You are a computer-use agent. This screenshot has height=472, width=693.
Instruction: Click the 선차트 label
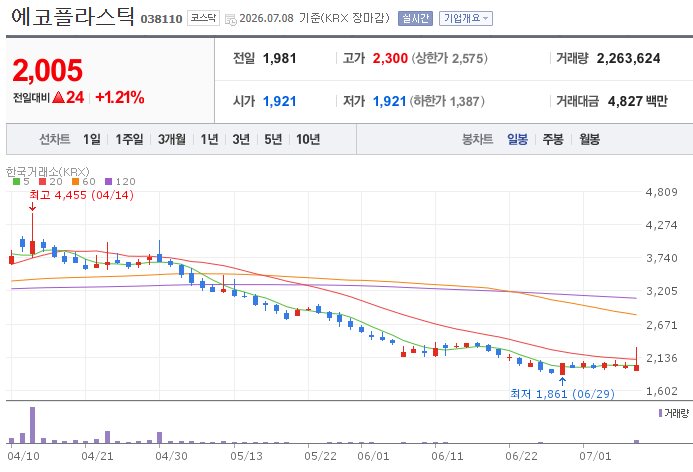coord(55,140)
